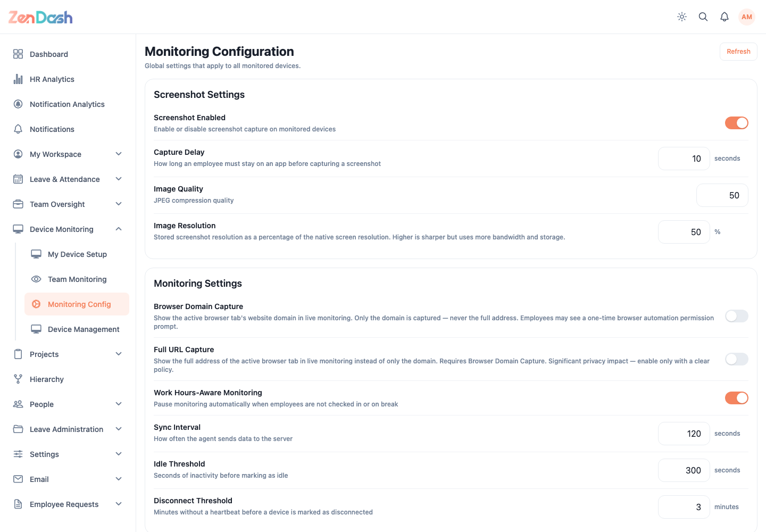This screenshot has width=766, height=532.
Task: Click the Dashboard grid icon in sidebar
Action: [18, 54]
